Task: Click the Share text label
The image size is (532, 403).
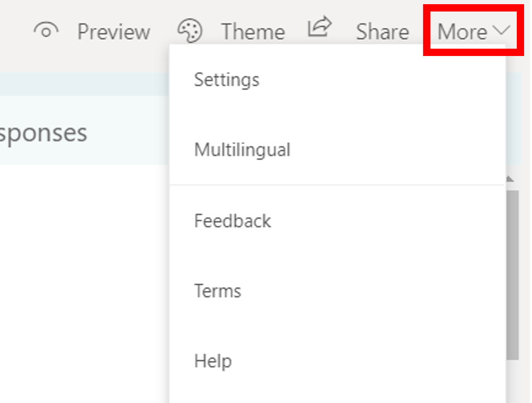Action: [x=382, y=32]
